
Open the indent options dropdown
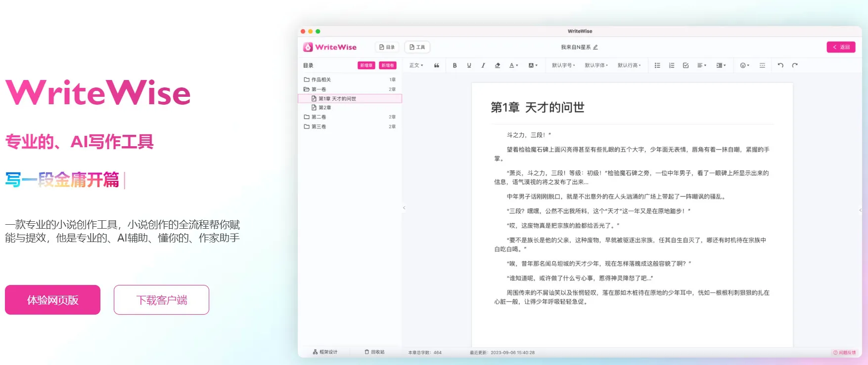(721, 65)
